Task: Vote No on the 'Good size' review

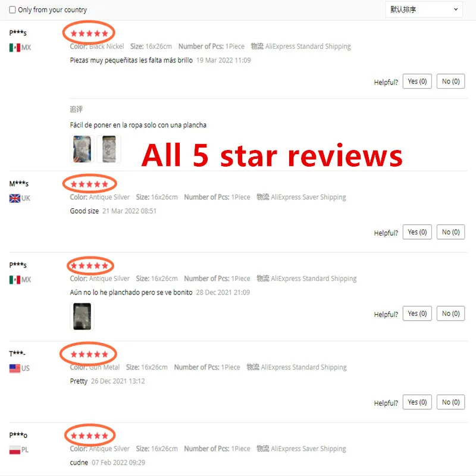Action: point(450,232)
